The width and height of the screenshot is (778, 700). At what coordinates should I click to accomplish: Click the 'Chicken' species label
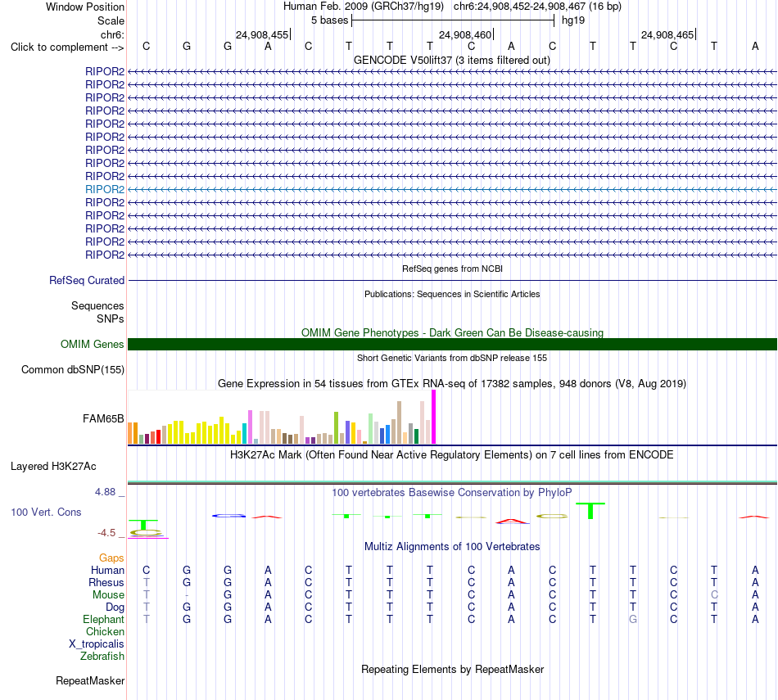105,631
